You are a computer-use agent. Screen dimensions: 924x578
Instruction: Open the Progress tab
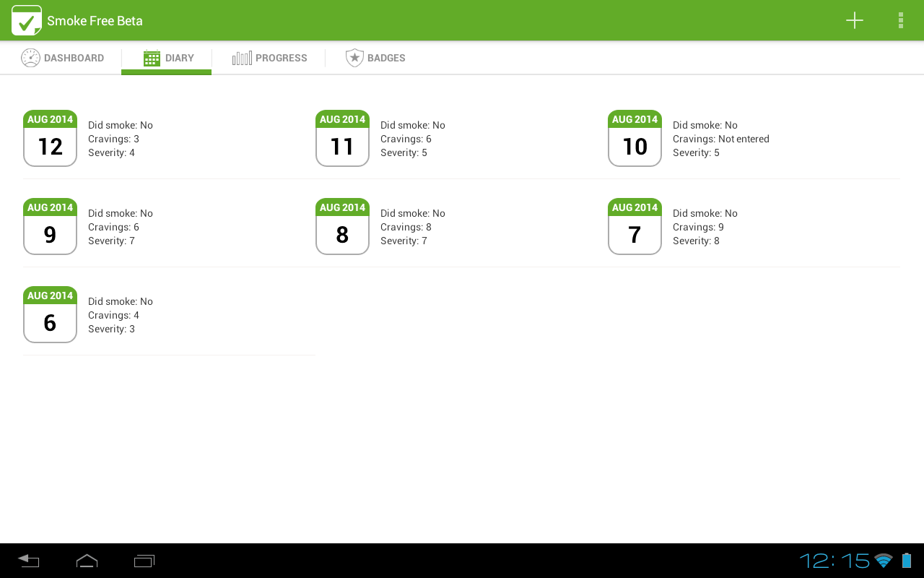click(x=269, y=58)
